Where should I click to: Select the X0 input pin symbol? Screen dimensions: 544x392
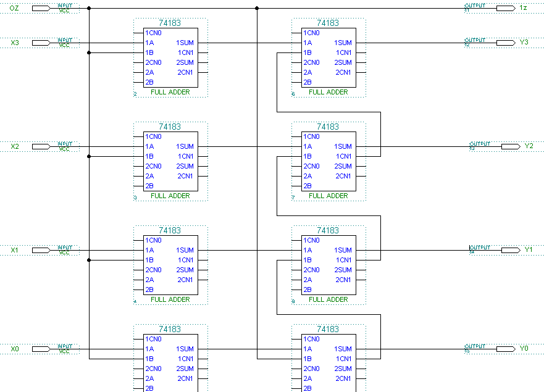[41, 349]
